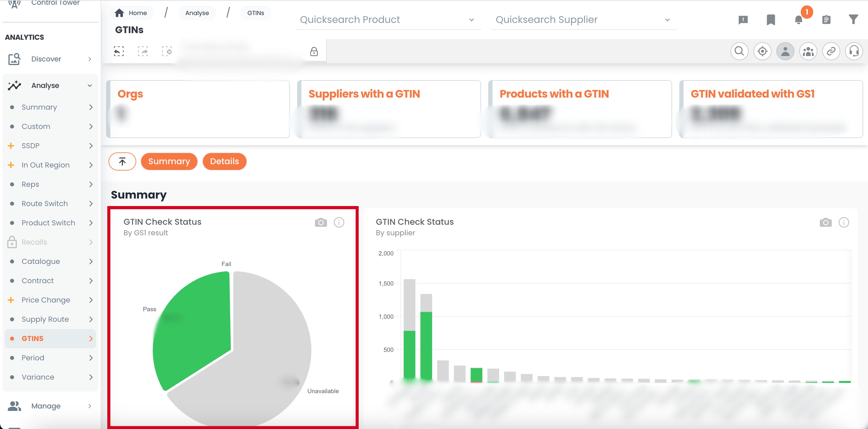Open the search magnifier icon

tap(739, 51)
